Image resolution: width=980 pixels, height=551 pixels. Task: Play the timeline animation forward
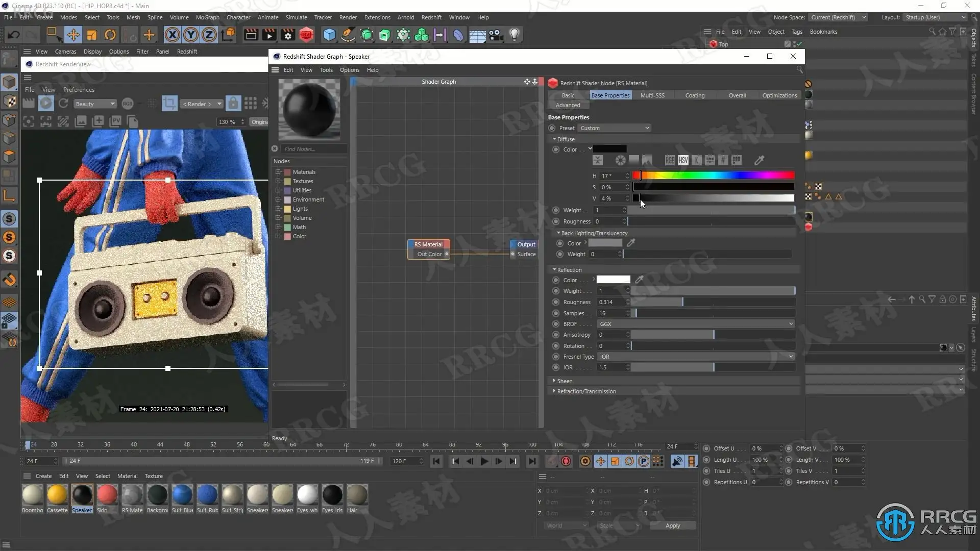click(x=484, y=461)
